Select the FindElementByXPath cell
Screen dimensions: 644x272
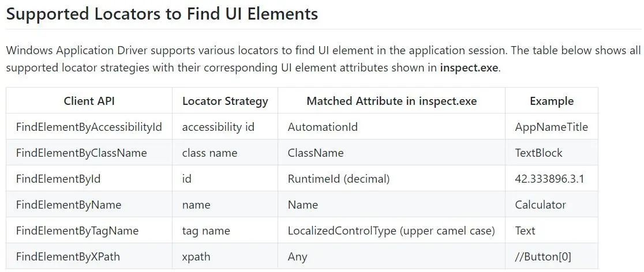point(68,256)
